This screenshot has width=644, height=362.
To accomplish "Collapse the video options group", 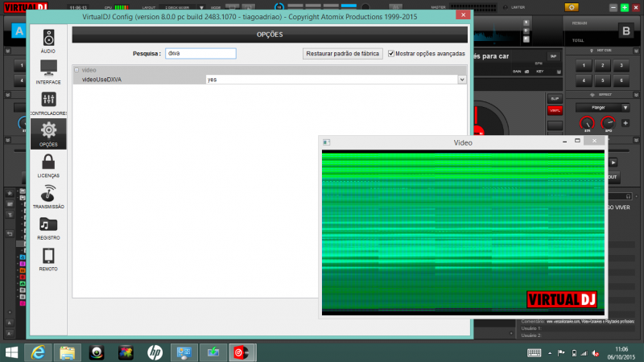I will pos(76,70).
